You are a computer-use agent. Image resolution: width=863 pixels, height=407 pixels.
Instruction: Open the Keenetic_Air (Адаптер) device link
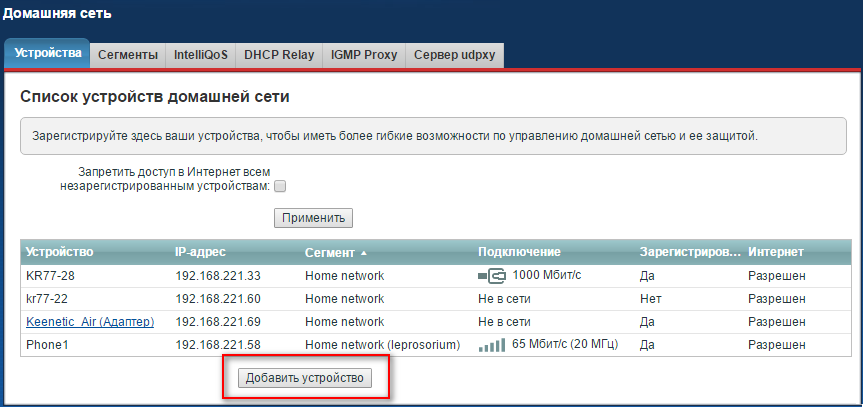pos(90,321)
